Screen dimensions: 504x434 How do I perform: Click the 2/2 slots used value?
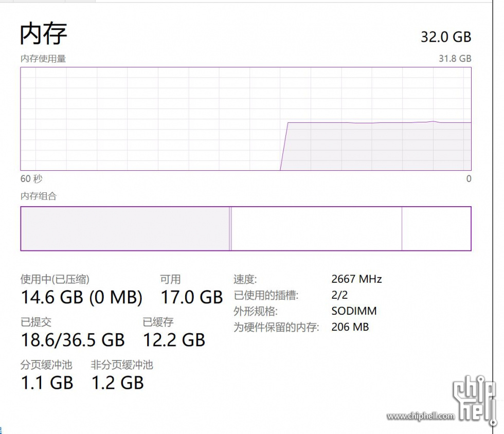point(339,295)
